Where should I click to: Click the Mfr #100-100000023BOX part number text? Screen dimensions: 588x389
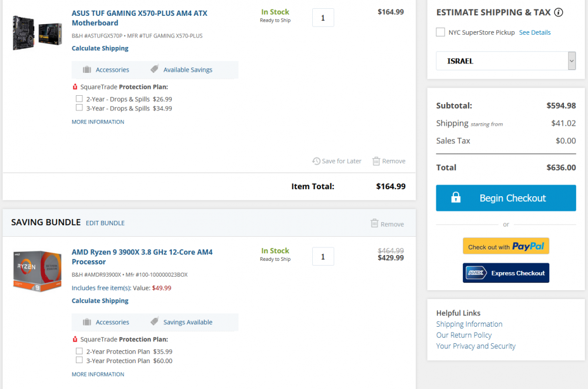156,274
